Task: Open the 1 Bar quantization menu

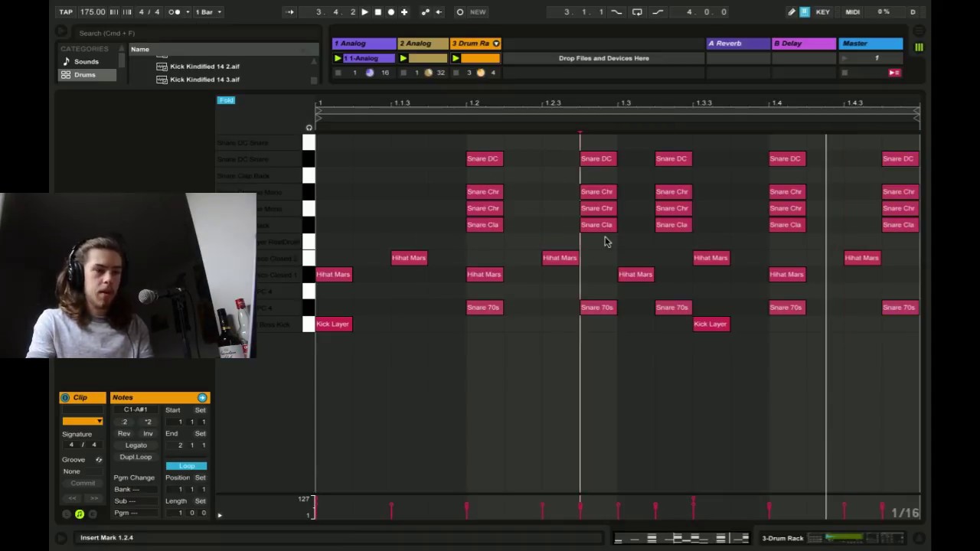Action: (x=207, y=11)
